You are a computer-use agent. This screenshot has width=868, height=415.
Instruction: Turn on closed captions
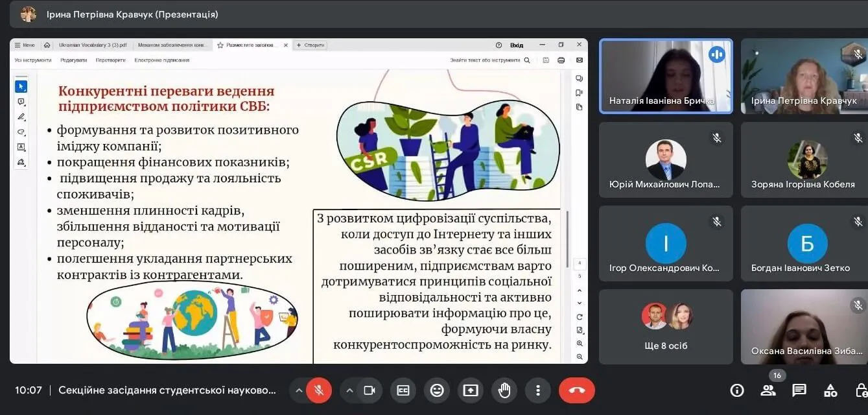403,390
